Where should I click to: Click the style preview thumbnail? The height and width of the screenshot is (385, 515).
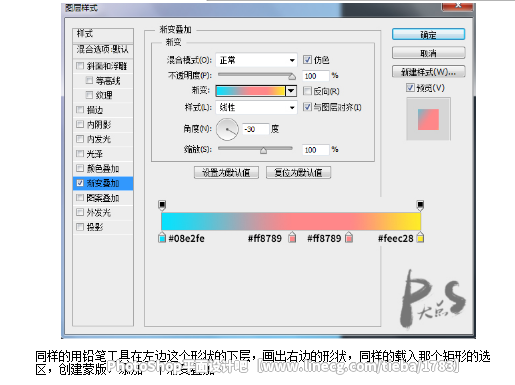(428, 119)
